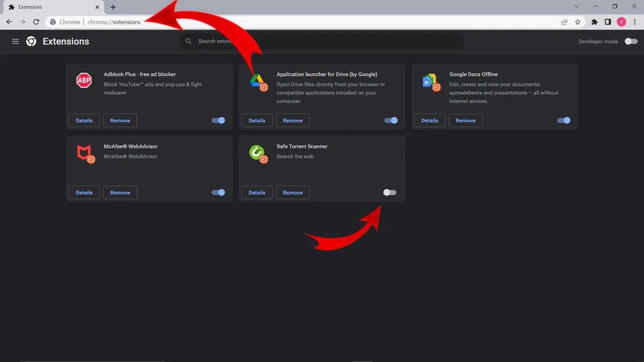Remove Application launcher for Drive
This screenshot has width=644, height=362.
[x=293, y=121]
